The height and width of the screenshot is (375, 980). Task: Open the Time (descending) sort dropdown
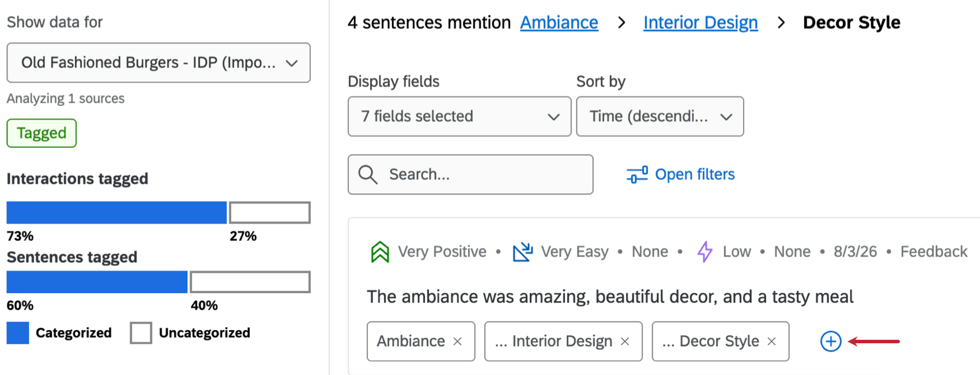pyautogui.click(x=660, y=117)
